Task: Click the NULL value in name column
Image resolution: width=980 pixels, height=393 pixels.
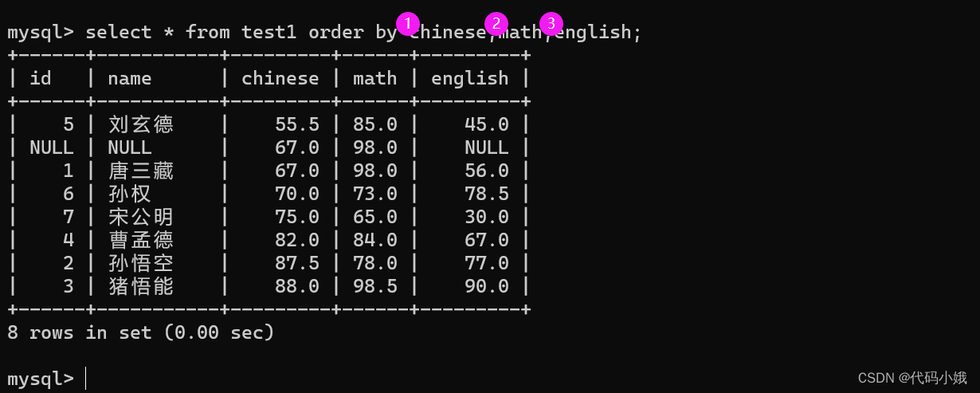Action: 130,147
